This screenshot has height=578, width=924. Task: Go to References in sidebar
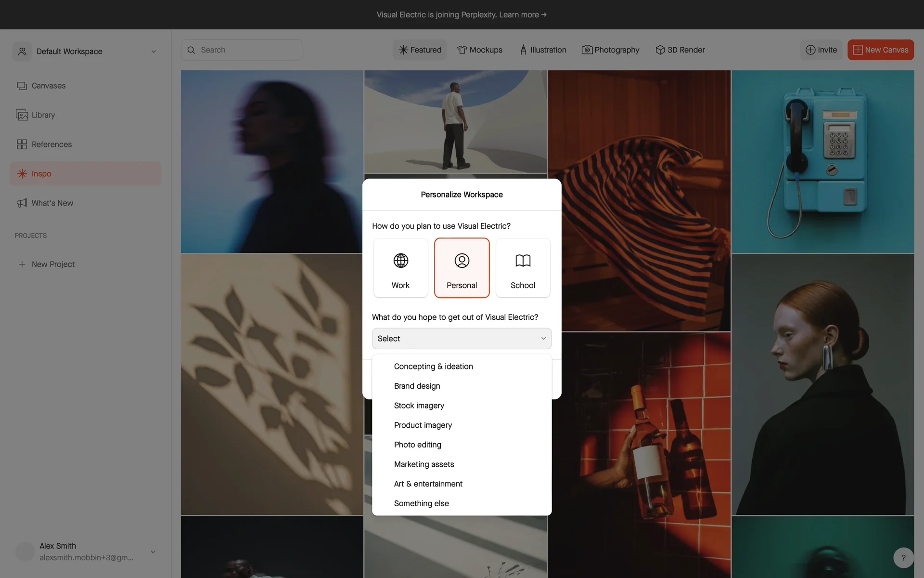(x=51, y=144)
